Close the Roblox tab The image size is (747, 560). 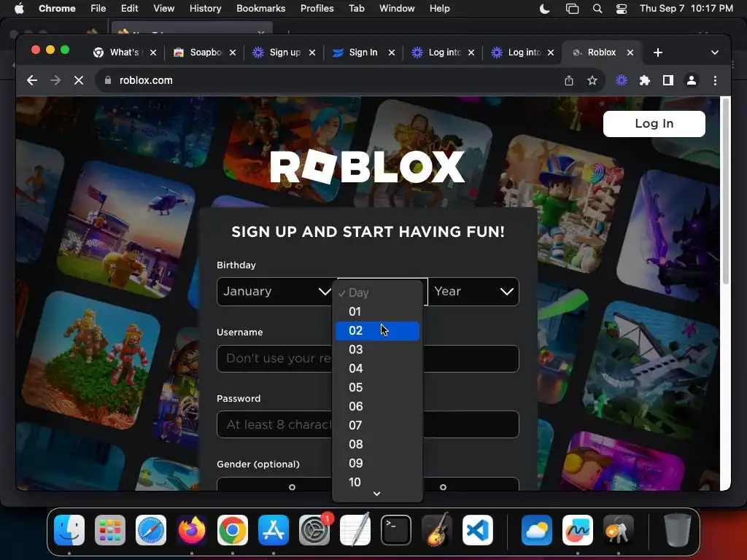coord(630,52)
